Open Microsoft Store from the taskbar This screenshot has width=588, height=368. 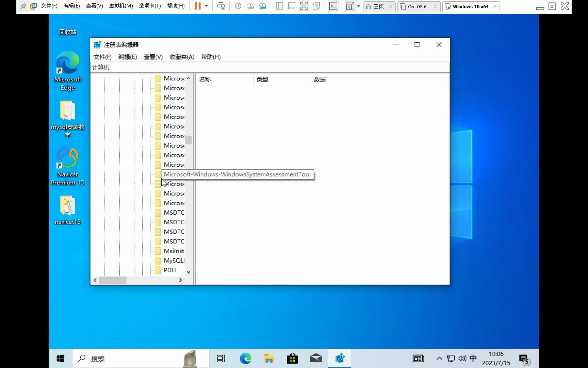coord(292,358)
